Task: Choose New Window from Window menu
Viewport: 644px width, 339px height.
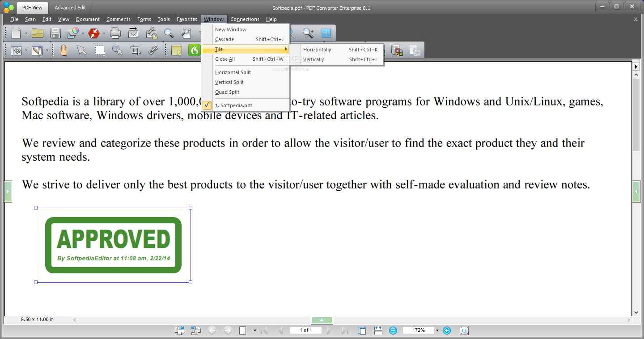Action: tap(246, 29)
